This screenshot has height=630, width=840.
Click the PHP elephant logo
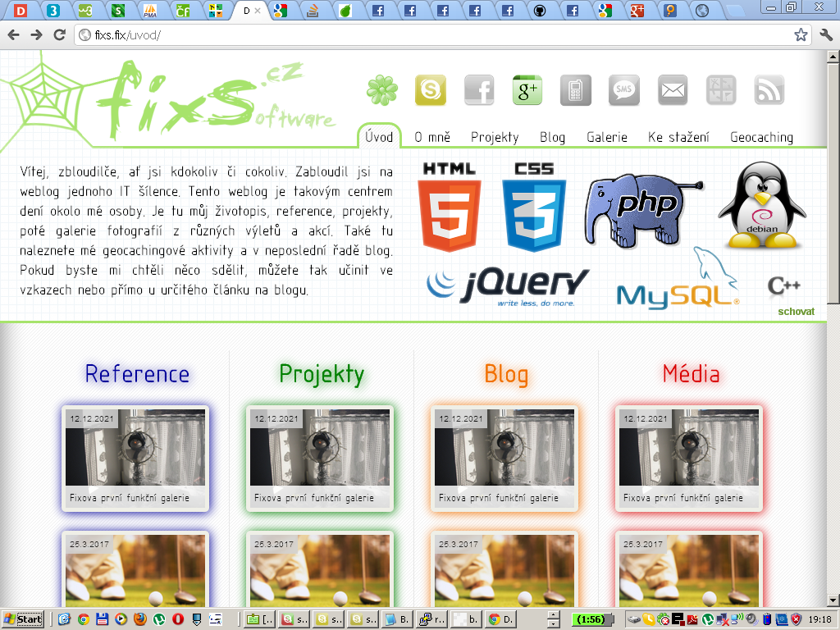pos(643,210)
